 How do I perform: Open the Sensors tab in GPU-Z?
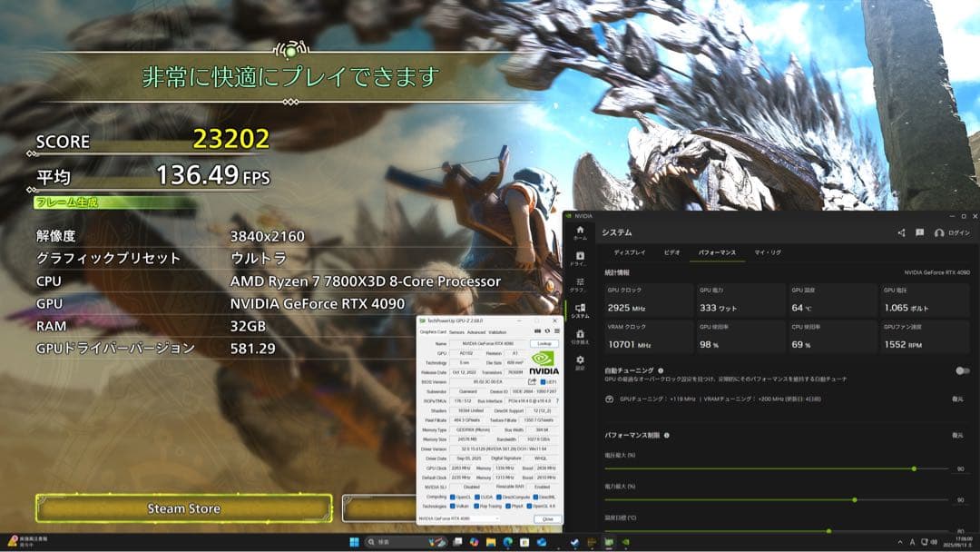point(456,332)
